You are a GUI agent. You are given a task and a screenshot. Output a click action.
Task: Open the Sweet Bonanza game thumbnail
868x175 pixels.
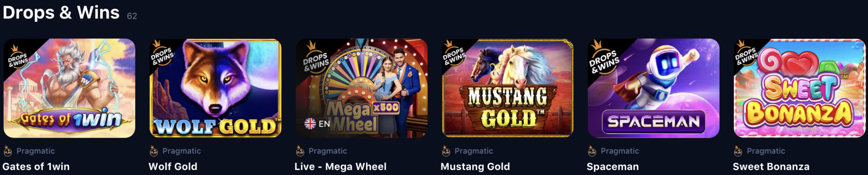[x=799, y=88]
